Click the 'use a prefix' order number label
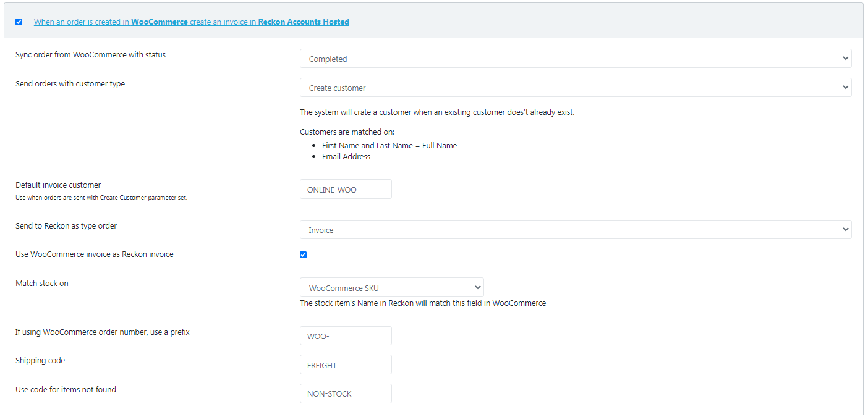 (103, 332)
